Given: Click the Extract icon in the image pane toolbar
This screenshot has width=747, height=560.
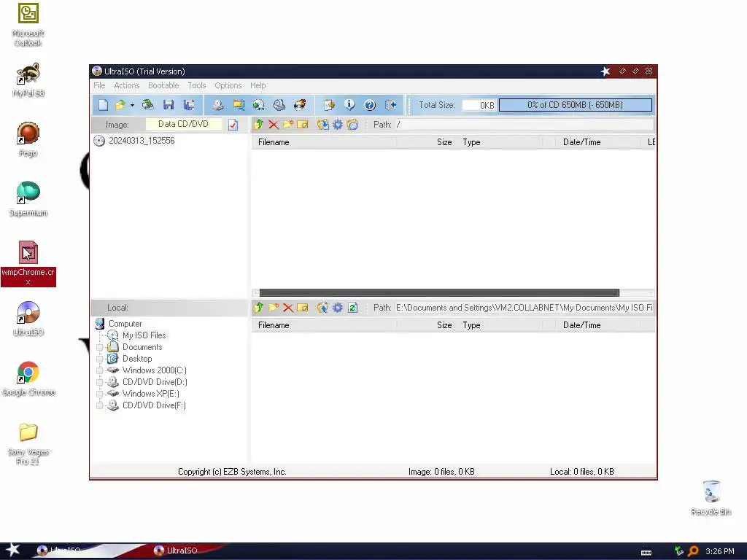Looking at the screenshot, I should point(323,125).
